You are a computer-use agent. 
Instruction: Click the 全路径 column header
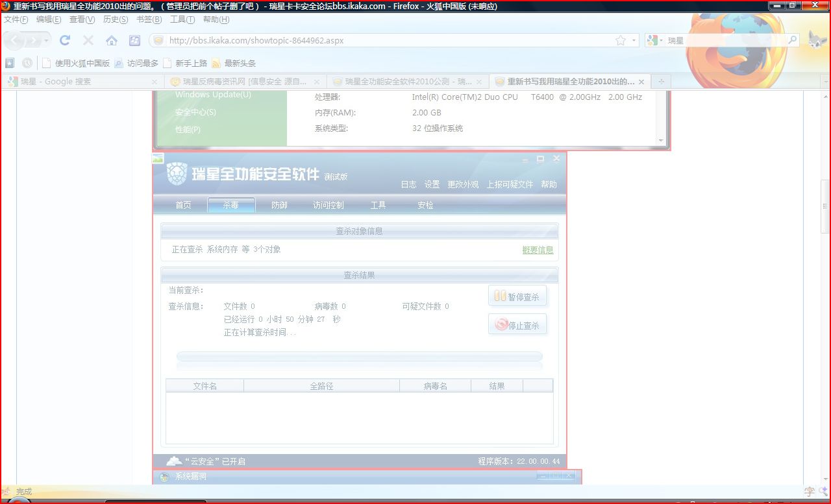coord(321,386)
